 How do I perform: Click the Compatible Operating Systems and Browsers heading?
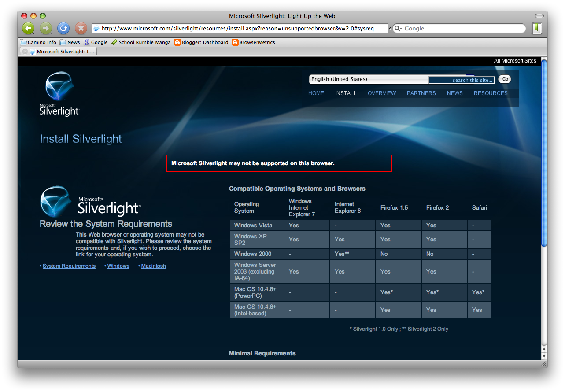tap(297, 189)
